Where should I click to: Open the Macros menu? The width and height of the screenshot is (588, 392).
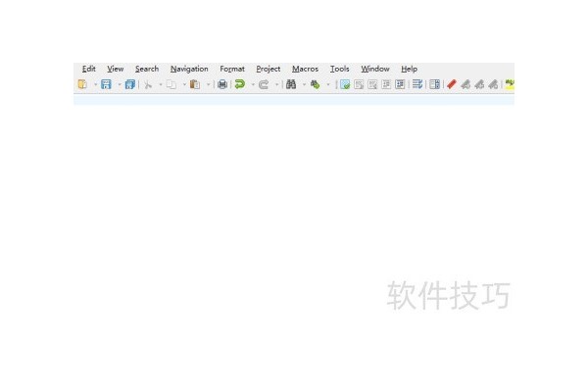coord(305,69)
